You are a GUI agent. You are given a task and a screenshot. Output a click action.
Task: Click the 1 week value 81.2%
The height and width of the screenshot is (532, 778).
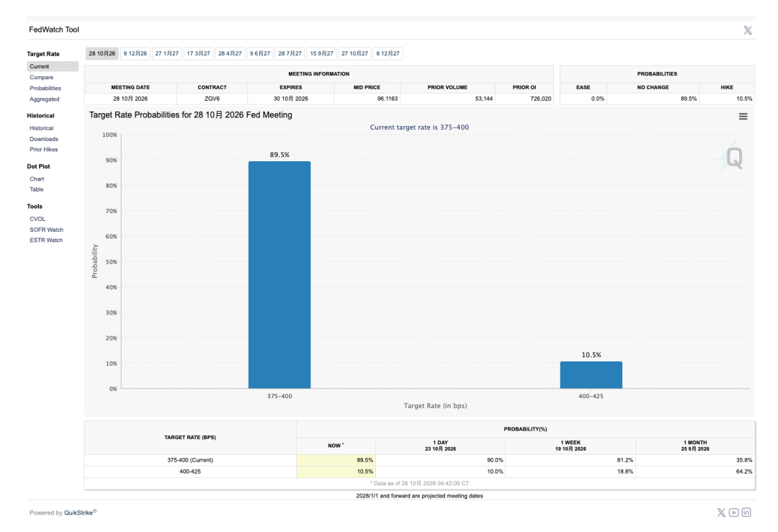[x=625, y=460]
